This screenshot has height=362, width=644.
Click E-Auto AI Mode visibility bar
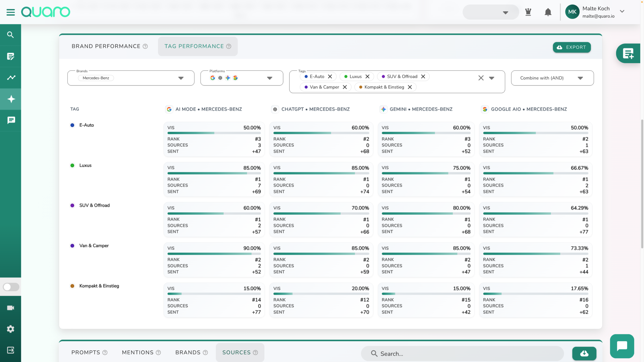pos(214,133)
